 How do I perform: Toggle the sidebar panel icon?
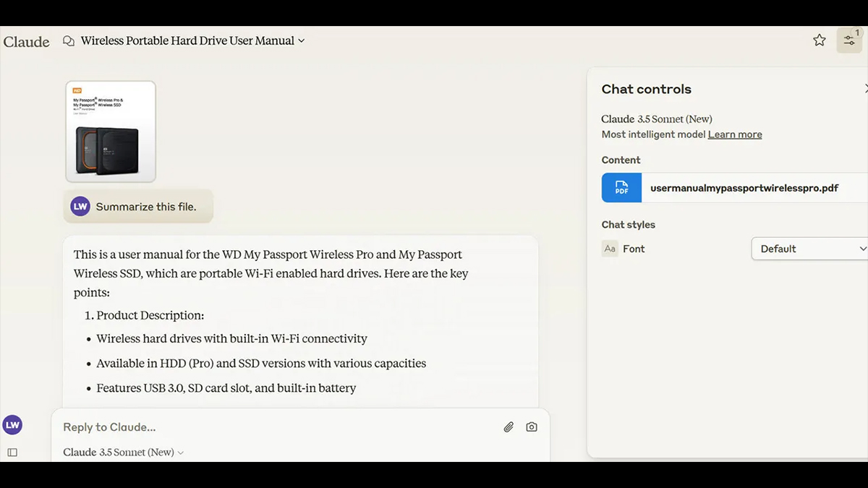(12, 453)
